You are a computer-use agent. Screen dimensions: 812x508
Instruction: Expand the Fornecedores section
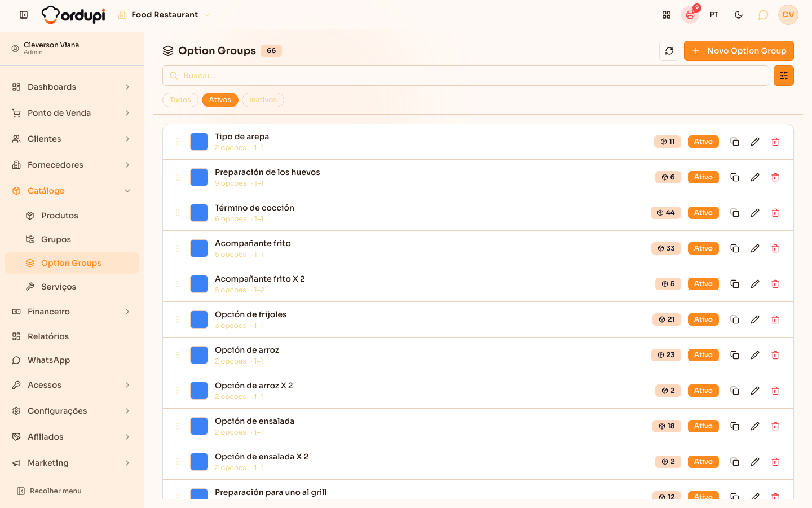[72, 165]
